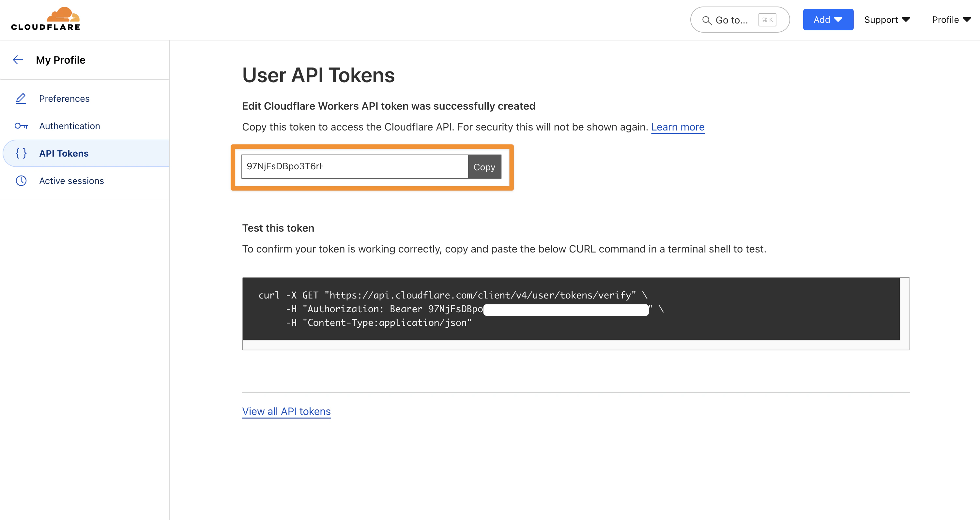This screenshot has height=520, width=980.
Task: Click the Command-K shortcut badge
Action: [767, 20]
